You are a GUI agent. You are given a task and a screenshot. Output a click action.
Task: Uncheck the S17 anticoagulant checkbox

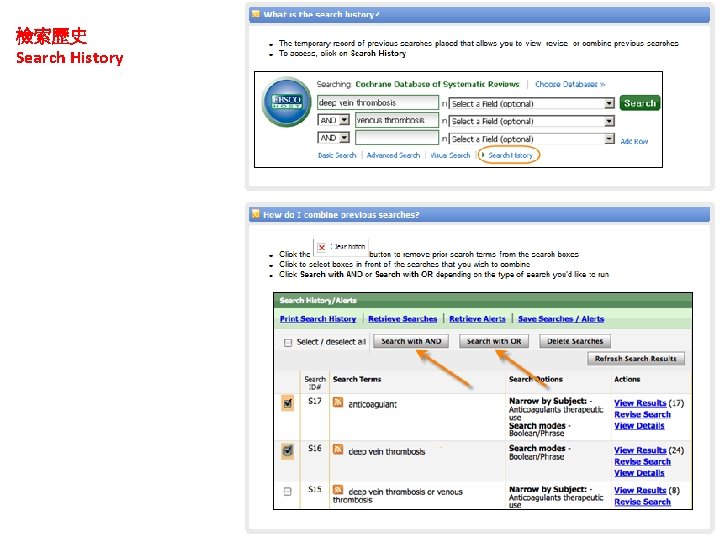(288, 404)
